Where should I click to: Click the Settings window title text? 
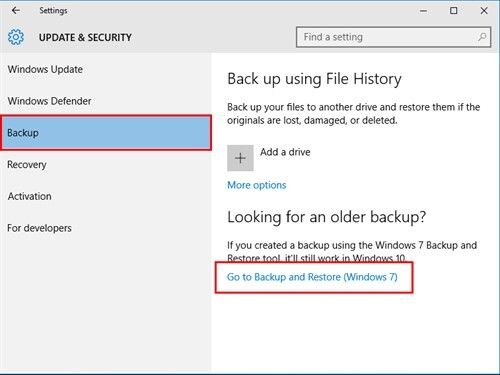point(53,11)
